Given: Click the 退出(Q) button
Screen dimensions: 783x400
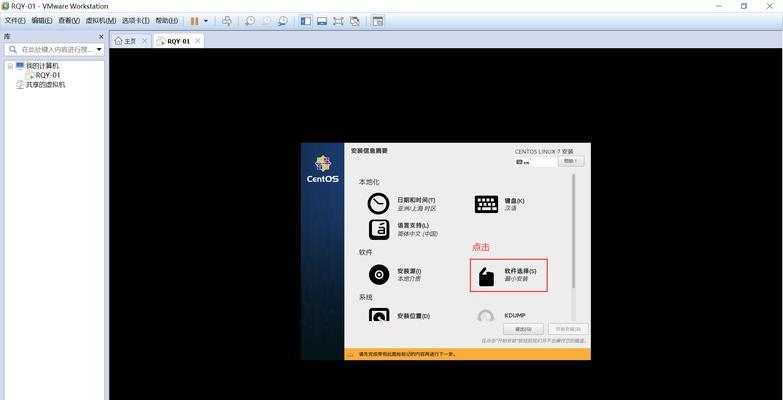Looking at the screenshot, I should coord(523,329).
